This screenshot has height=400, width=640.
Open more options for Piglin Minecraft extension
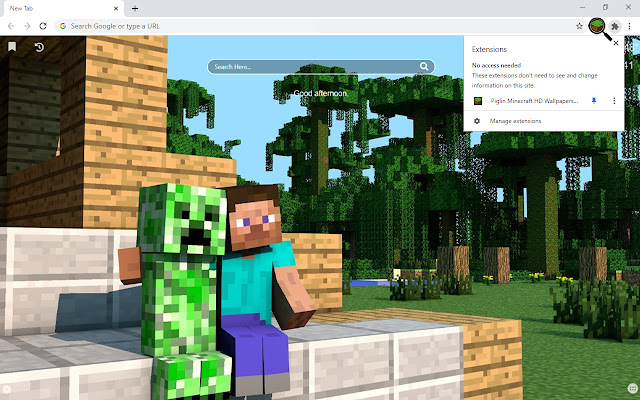(x=614, y=101)
